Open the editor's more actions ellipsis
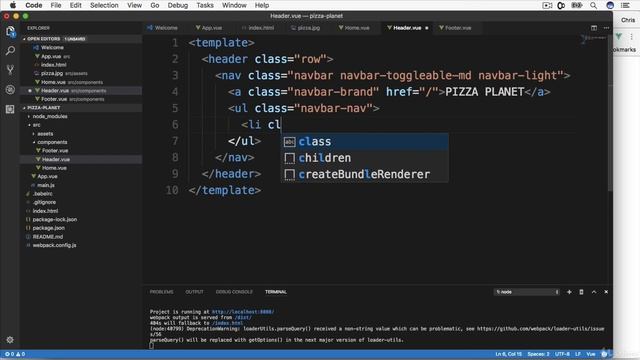 click(x=606, y=28)
